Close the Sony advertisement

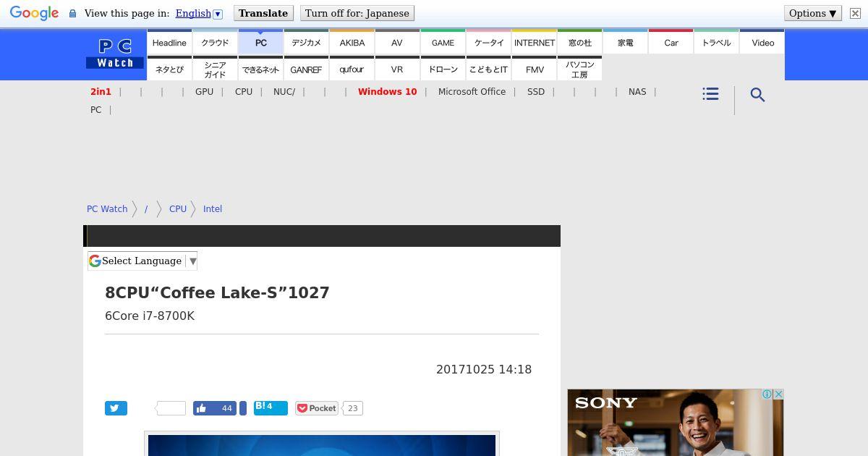click(x=778, y=394)
